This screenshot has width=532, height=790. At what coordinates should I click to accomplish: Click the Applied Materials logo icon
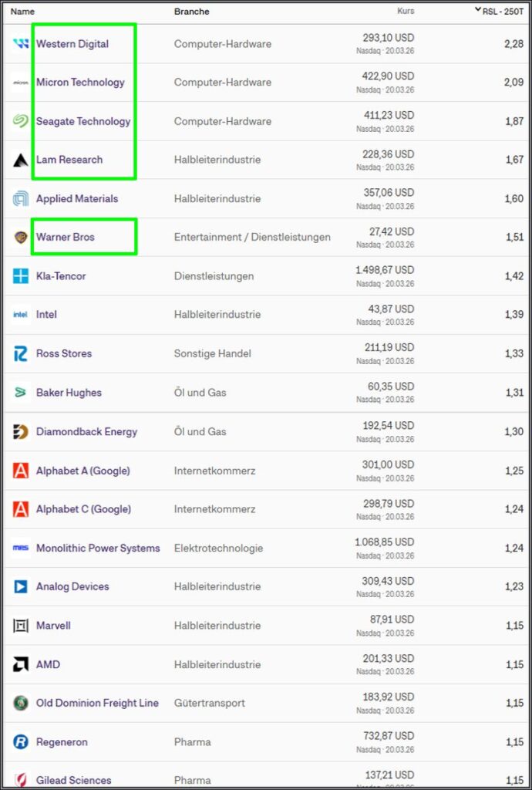coord(21,198)
